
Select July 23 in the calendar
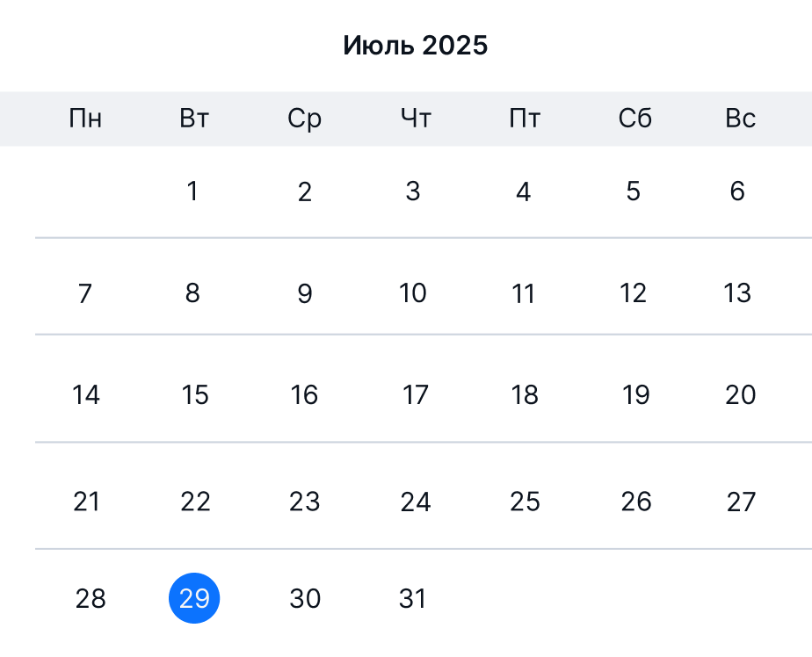click(x=304, y=502)
